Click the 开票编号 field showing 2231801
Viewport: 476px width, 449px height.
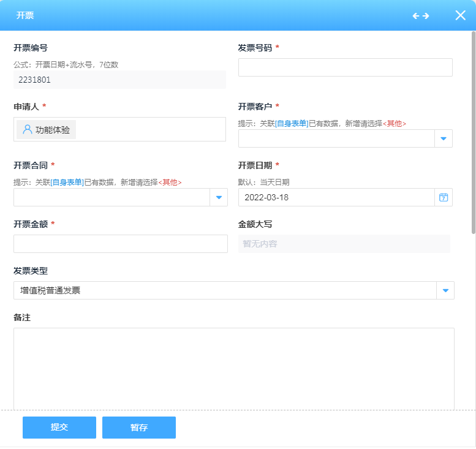coord(119,80)
